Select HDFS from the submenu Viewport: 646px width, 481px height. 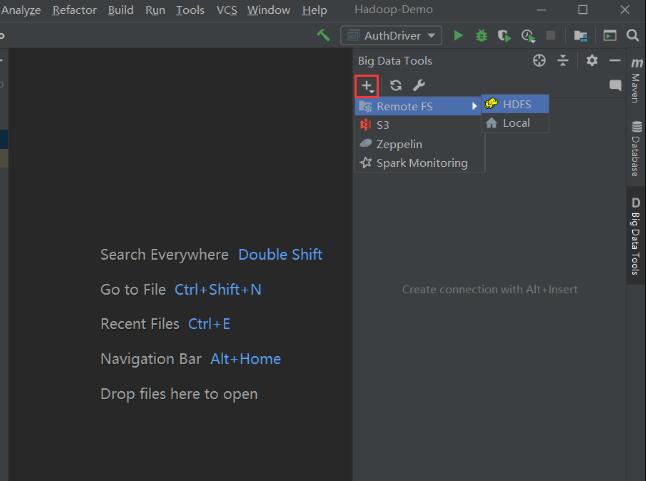(516, 104)
